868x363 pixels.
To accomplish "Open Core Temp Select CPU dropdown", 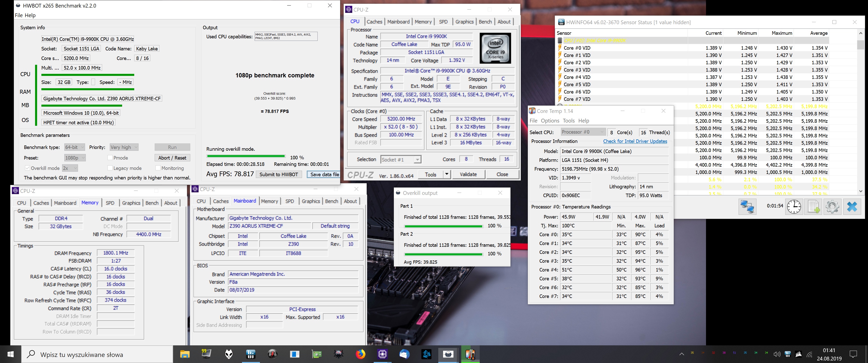I will (583, 132).
